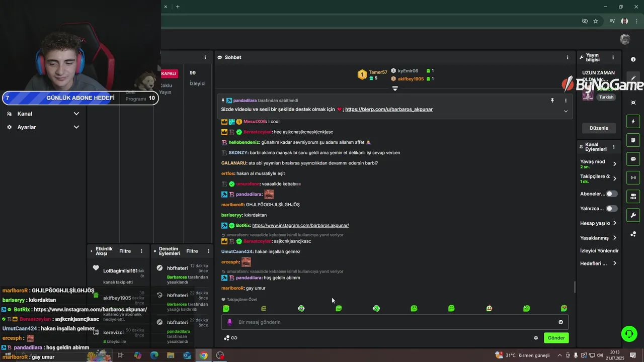Open pandadilara's emote image in chat
644x362 pixels.
(x=269, y=194)
